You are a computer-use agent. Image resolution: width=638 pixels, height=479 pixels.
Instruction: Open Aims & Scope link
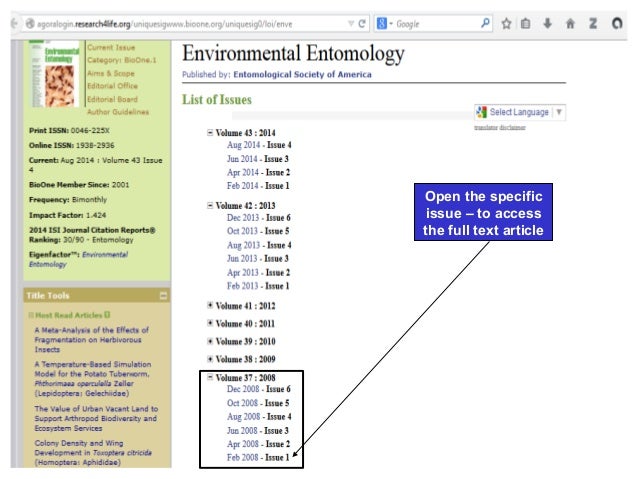pyautogui.click(x=111, y=73)
